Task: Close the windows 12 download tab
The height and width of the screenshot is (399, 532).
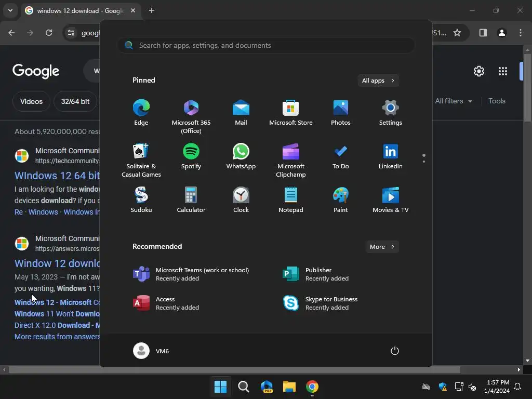Action: (133, 10)
